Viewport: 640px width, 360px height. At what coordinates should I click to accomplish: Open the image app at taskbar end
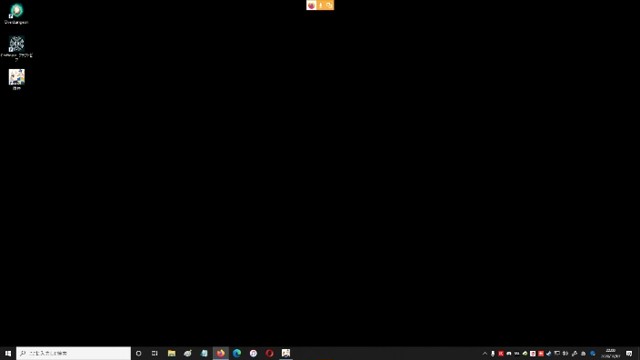click(286, 353)
